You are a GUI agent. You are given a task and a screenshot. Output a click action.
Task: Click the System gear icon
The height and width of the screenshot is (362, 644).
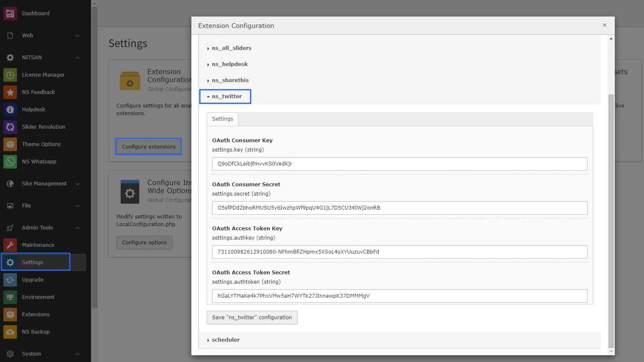tap(10, 354)
